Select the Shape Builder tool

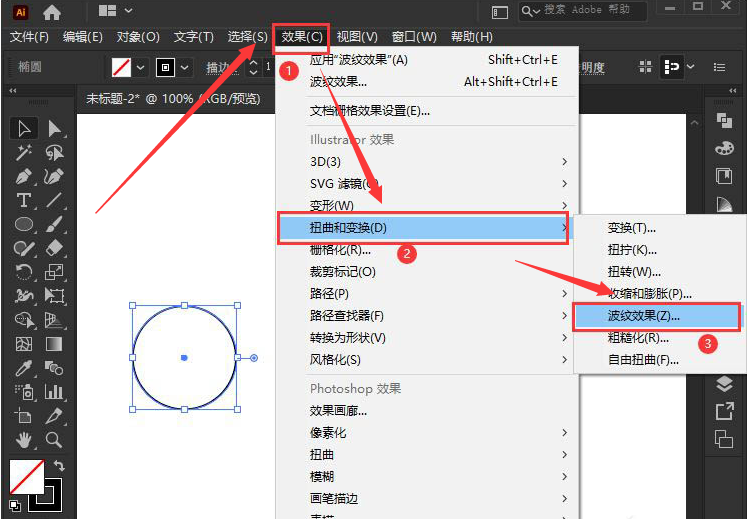23,320
